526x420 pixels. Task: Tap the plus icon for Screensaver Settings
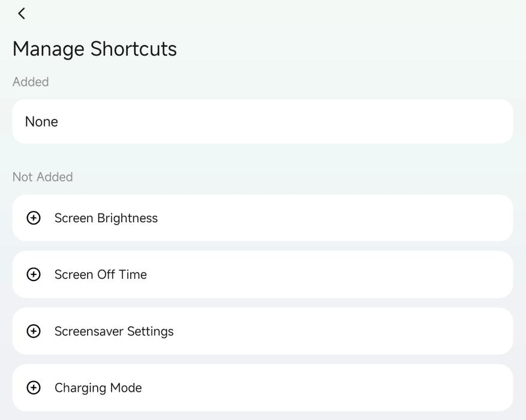click(34, 331)
